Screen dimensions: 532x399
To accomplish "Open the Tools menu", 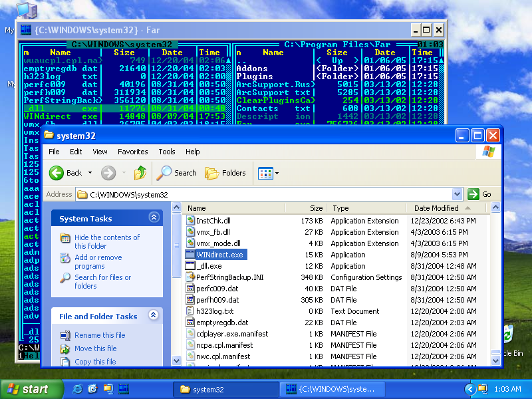I will pos(167,152).
